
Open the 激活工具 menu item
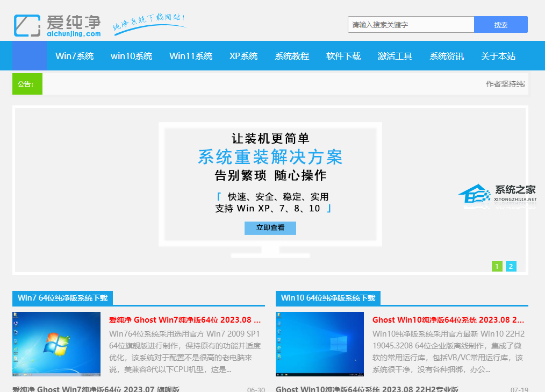[395, 56]
